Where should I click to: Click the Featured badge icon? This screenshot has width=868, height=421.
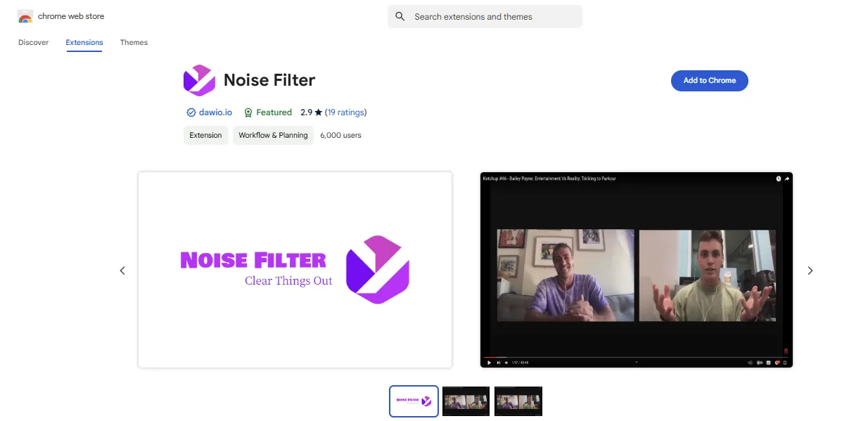[x=248, y=112]
